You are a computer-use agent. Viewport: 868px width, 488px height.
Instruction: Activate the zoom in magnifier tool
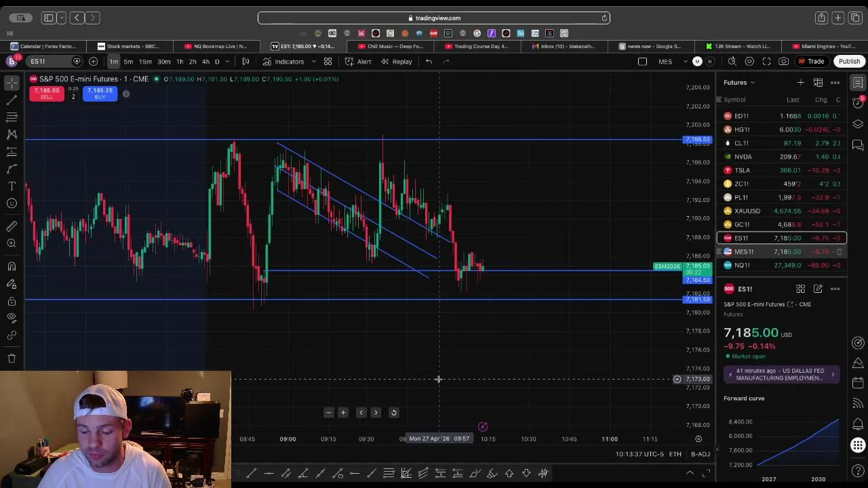[12, 243]
